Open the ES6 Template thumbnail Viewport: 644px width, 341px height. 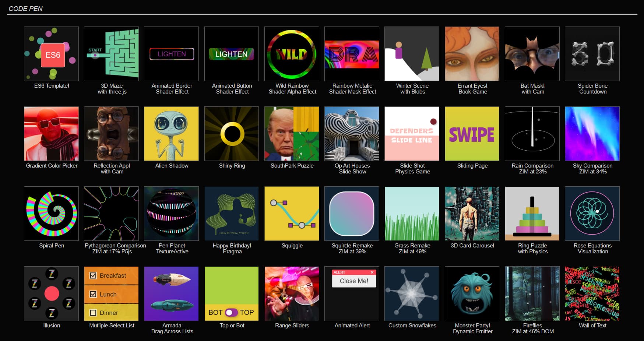(x=51, y=54)
